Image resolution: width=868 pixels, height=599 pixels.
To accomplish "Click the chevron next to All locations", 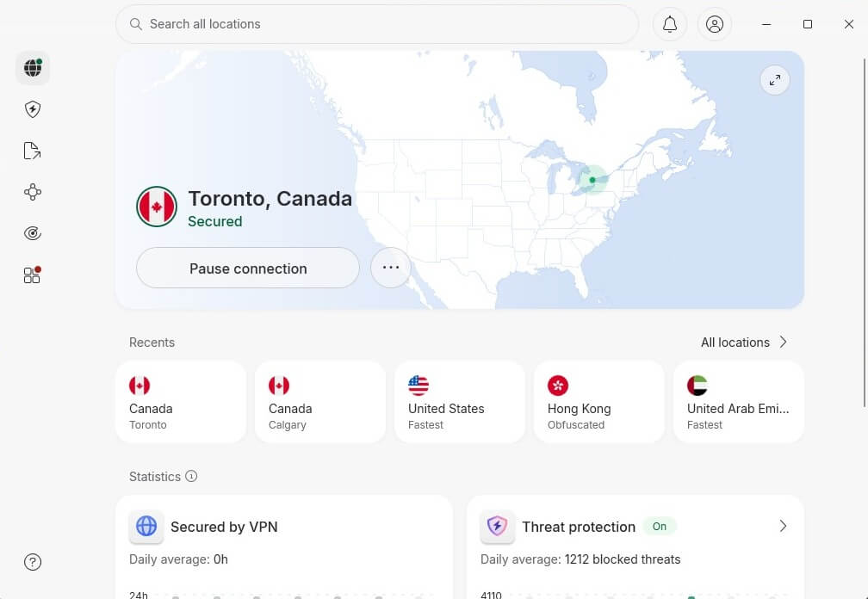I will (784, 343).
